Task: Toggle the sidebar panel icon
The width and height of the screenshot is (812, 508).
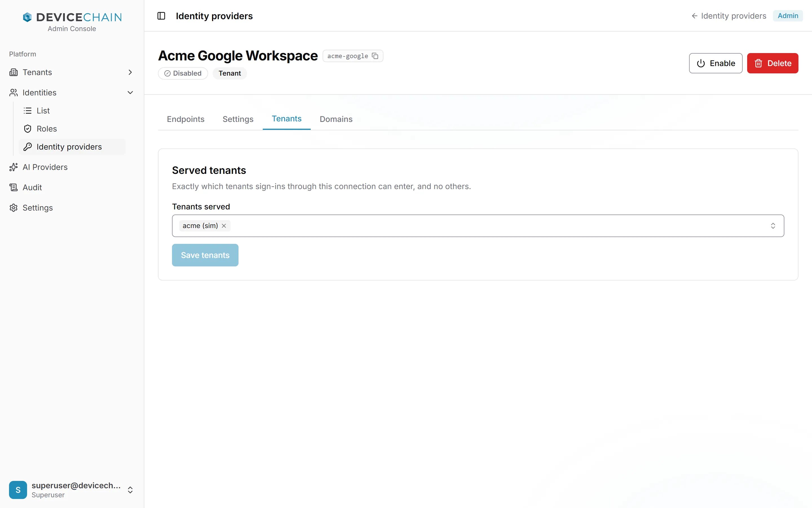Action: click(161, 16)
